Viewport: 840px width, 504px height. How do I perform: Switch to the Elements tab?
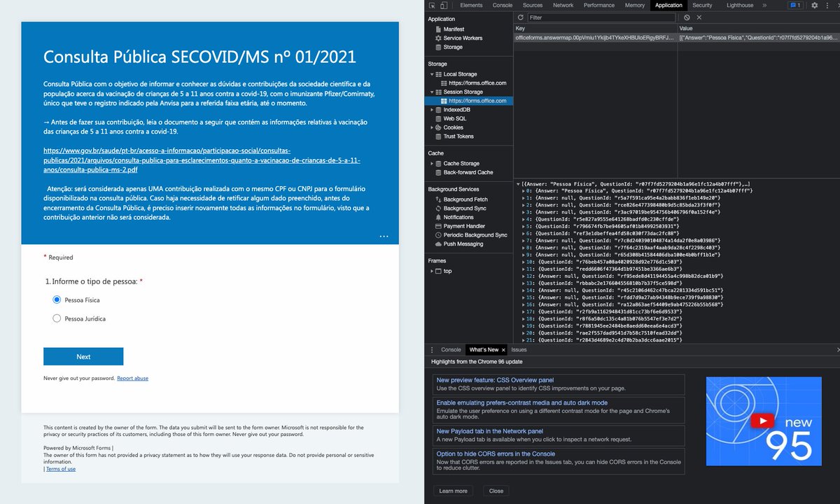tap(471, 6)
